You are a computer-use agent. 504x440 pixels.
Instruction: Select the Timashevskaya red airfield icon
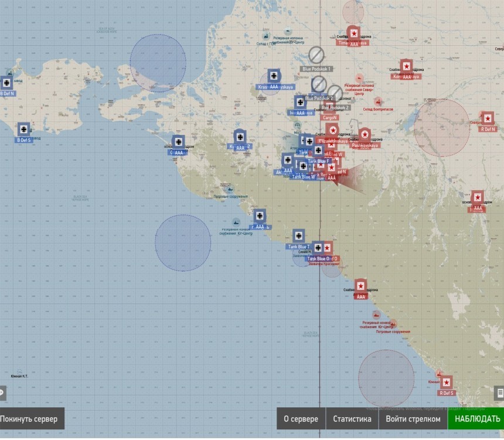(x=354, y=33)
